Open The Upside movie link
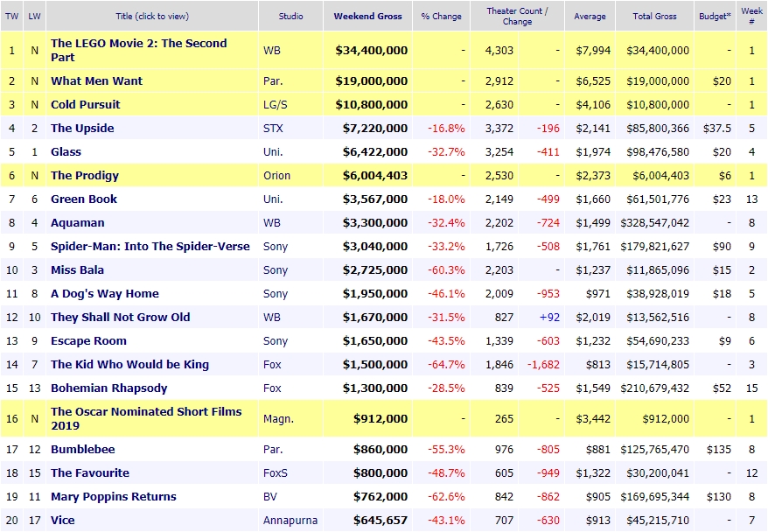This screenshot has width=768, height=532. tap(82, 128)
